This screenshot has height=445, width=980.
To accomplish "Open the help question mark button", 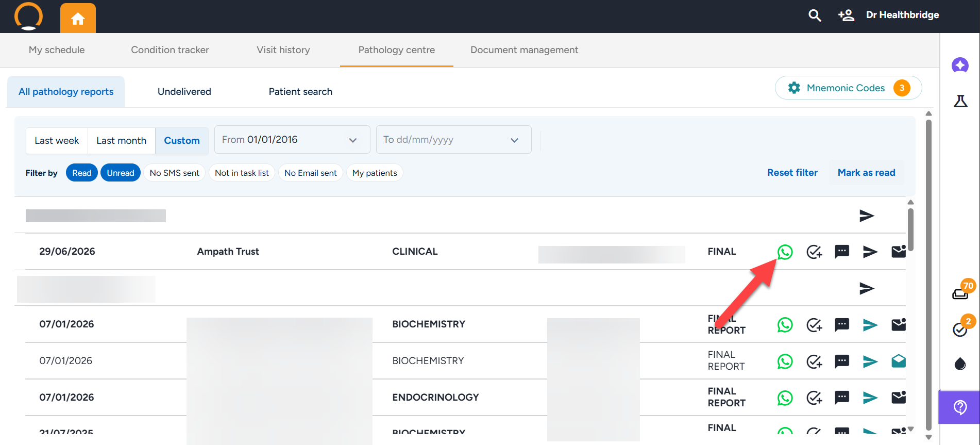I will pos(960,407).
